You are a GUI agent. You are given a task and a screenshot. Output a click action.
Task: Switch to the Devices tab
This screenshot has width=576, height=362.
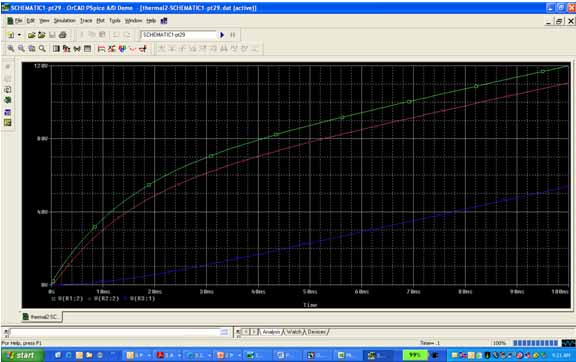(x=317, y=332)
